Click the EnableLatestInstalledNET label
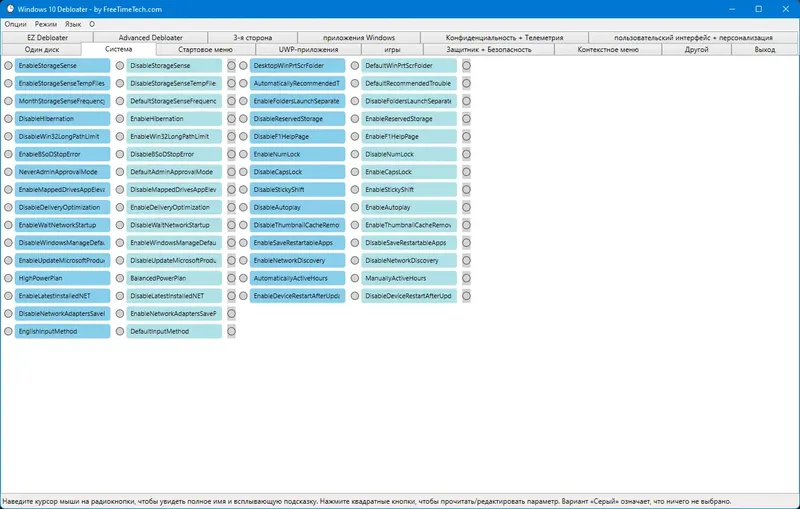The height and width of the screenshot is (509, 800). (x=62, y=296)
